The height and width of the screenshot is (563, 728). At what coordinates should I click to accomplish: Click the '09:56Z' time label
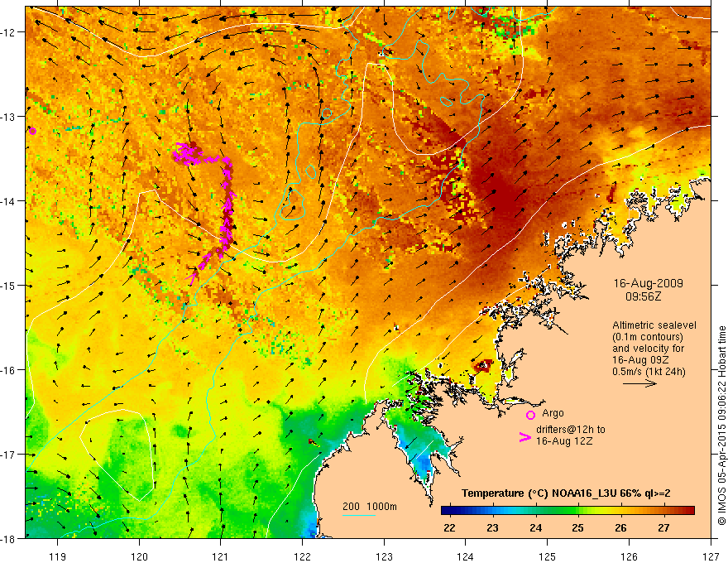pyautogui.click(x=643, y=296)
